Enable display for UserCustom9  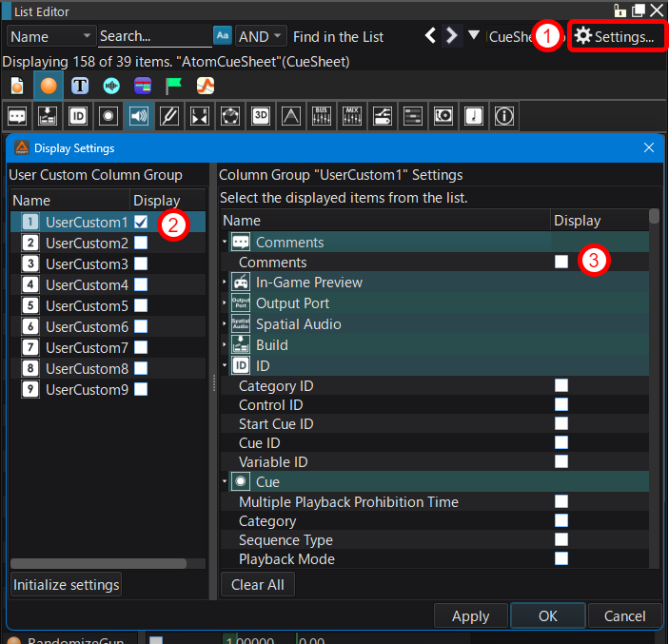pyautogui.click(x=141, y=389)
